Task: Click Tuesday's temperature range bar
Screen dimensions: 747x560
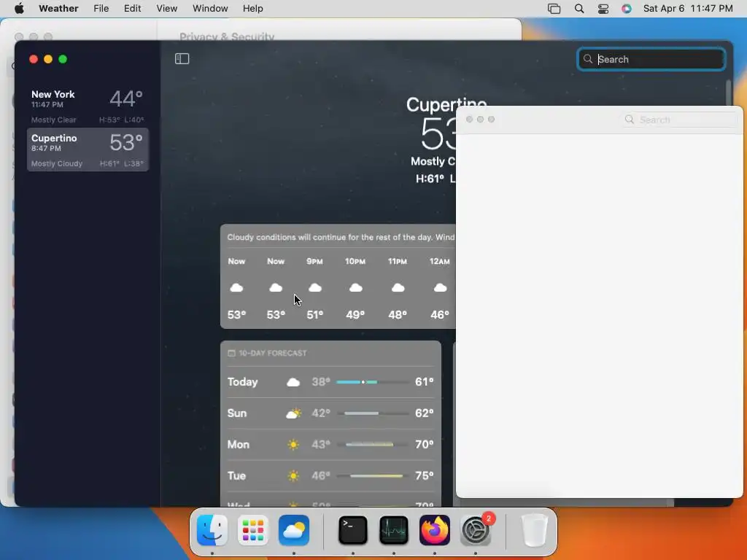Action: pyautogui.click(x=373, y=475)
